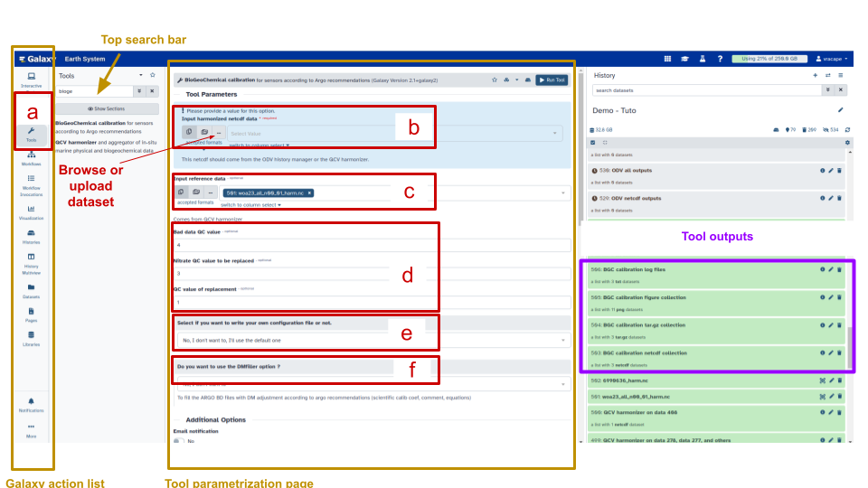This screenshot has height=488, width=868.
Task: Tick the select-all history items checkbox
Action: pos(592,143)
